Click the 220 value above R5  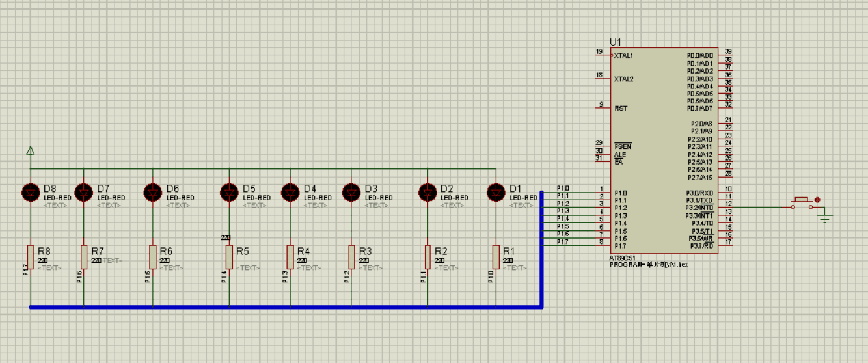tap(226, 238)
